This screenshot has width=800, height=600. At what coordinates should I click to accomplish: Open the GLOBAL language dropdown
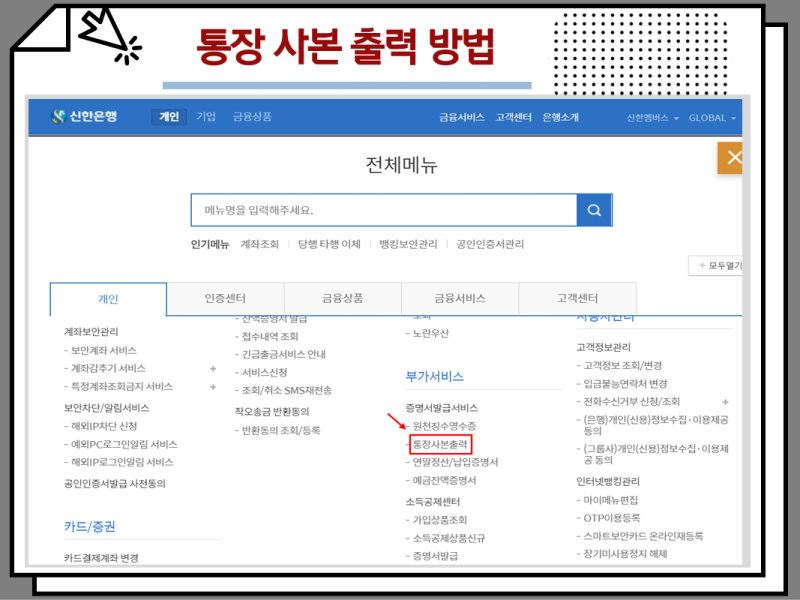[x=710, y=117]
